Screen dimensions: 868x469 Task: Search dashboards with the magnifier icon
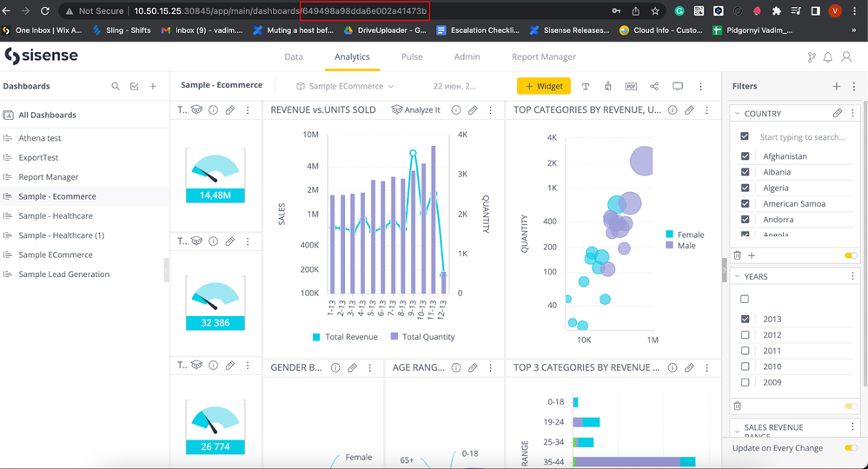pyautogui.click(x=116, y=86)
